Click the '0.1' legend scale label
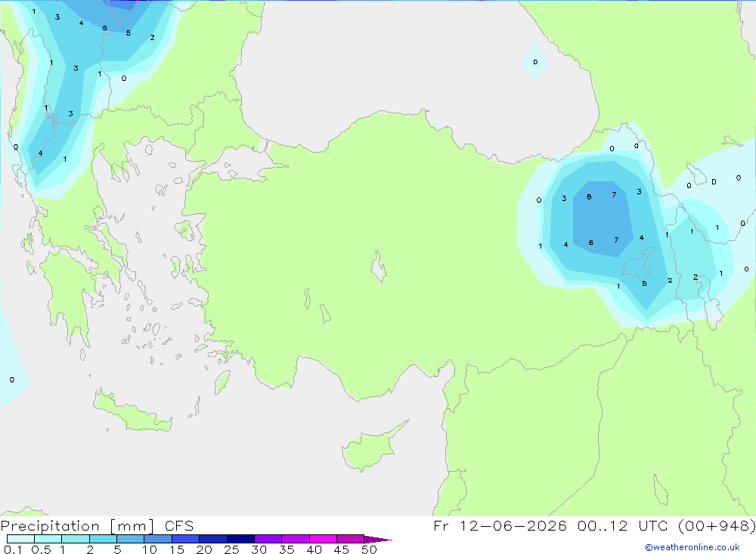The image size is (756, 554). click(x=13, y=549)
